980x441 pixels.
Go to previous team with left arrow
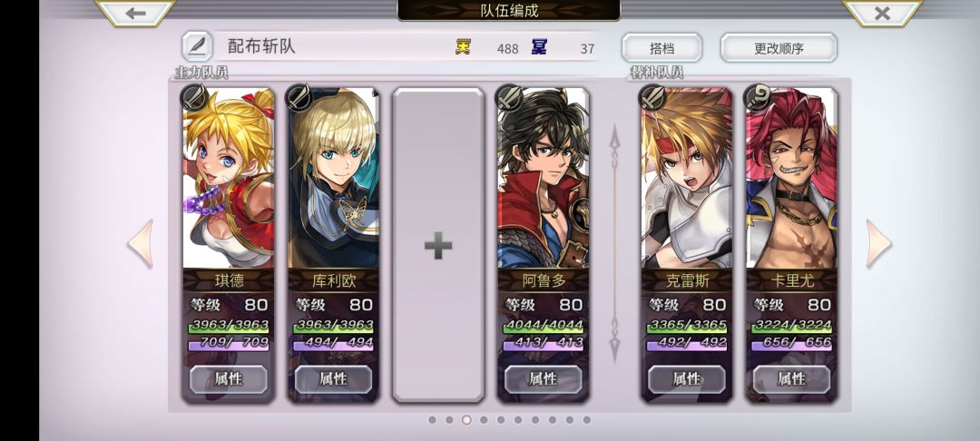click(142, 243)
